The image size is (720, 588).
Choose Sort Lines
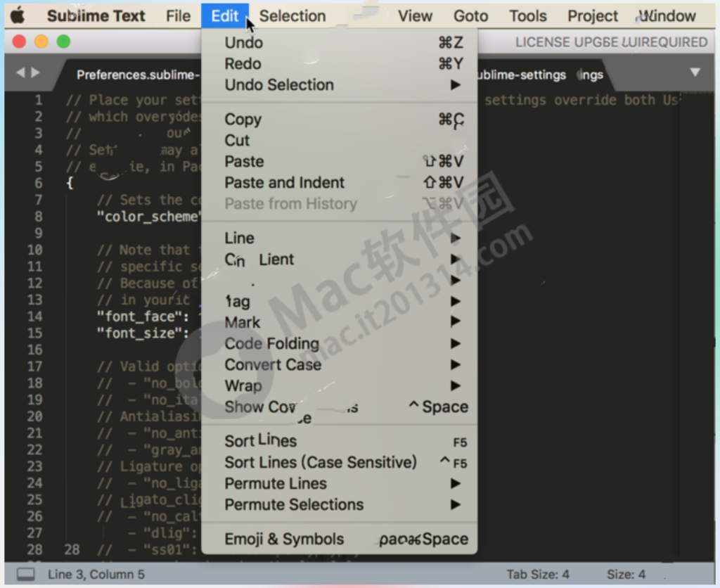[340, 442]
